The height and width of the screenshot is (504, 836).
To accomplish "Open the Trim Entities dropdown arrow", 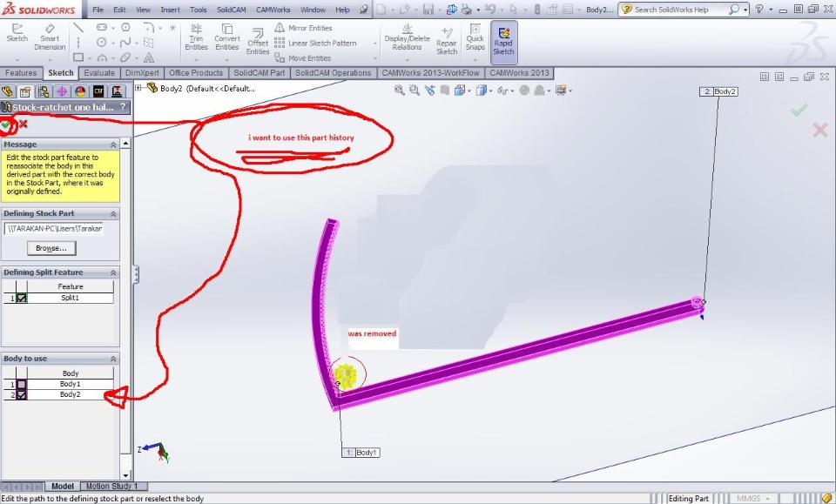I will click(x=196, y=59).
